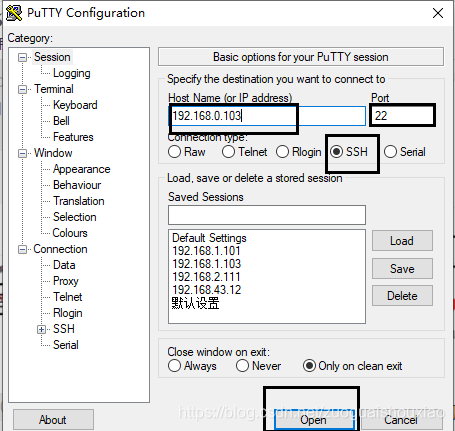Open the Logging category
The height and width of the screenshot is (431, 455).
pos(72,73)
